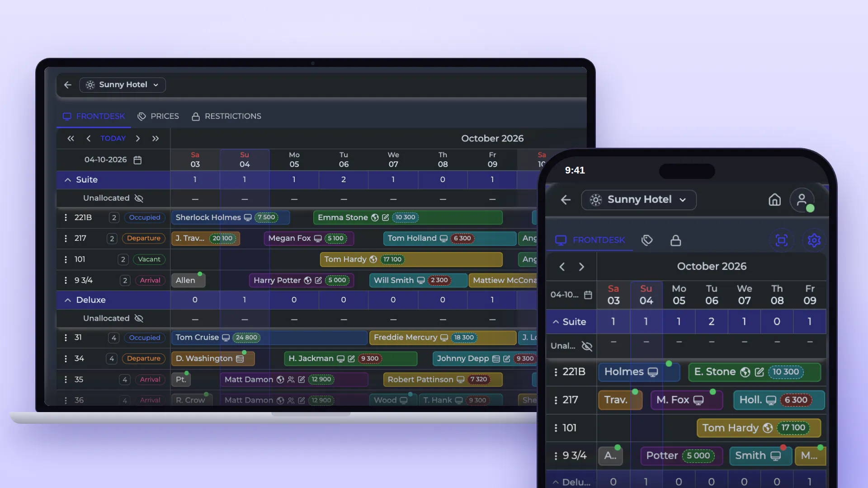This screenshot has width=868, height=488.
Task: Collapse the Deluxe category on laptop
Action: [x=68, y=300]
